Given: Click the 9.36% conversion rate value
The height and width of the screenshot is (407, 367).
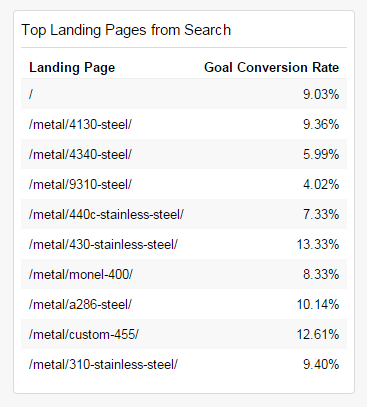Looking at the screenshot, I should [321, 124].
